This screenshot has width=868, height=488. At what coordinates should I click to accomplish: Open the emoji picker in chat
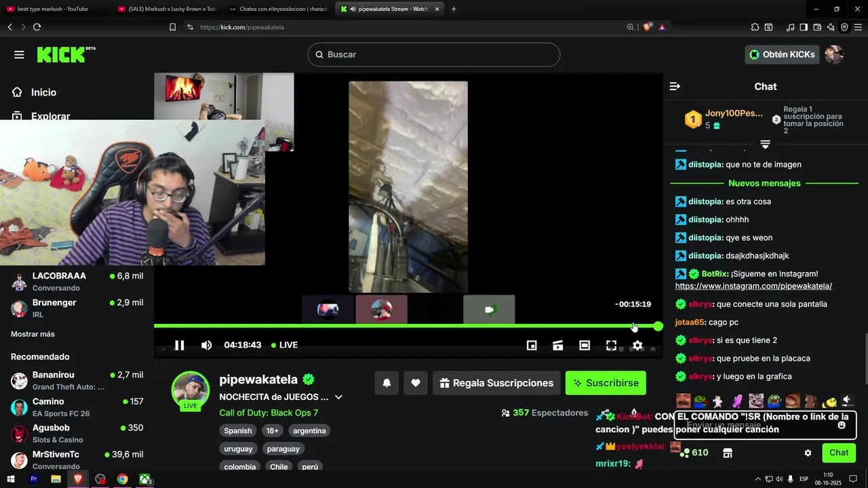[842, 426]
